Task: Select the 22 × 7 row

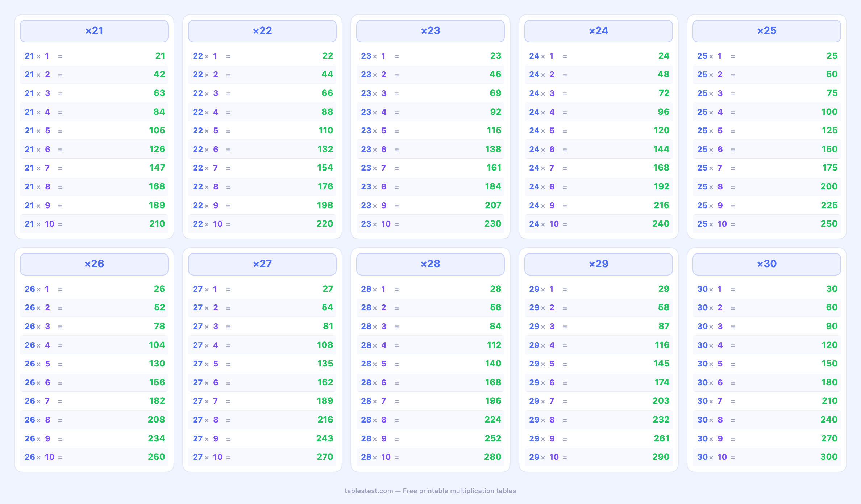Action: click(262, 168)
